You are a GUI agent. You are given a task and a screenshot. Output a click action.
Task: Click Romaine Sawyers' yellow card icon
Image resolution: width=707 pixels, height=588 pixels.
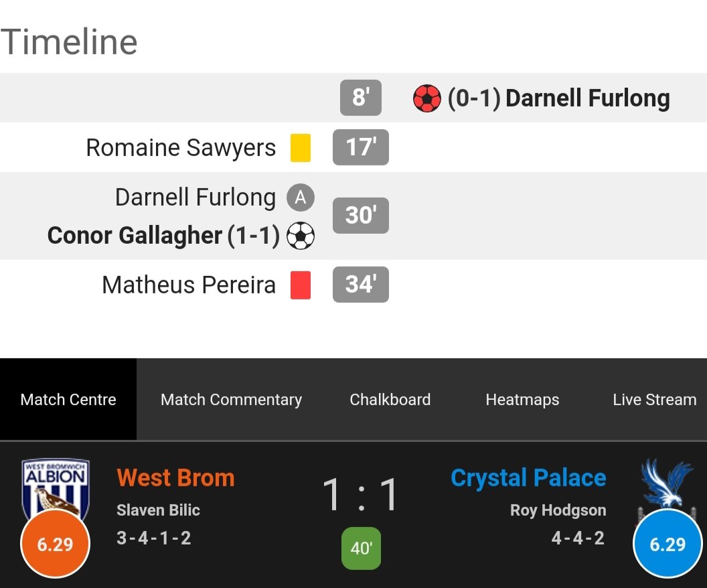click(x=301, y=147)
